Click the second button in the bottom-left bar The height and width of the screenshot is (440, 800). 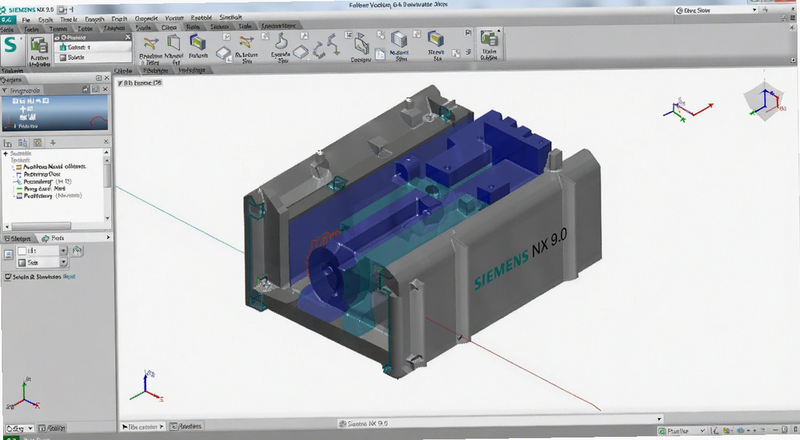click(52, 428)
